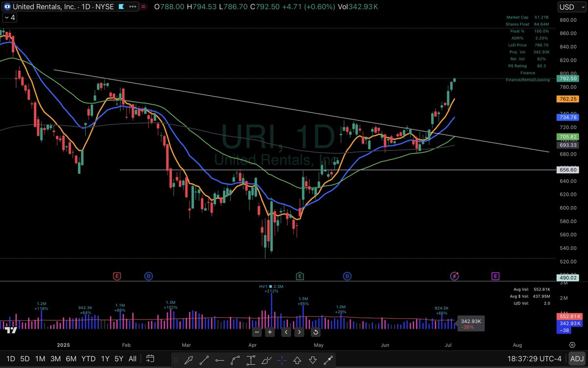Select the 1Y time range
This screenshot has height=368, width=588.
(105, 359)
